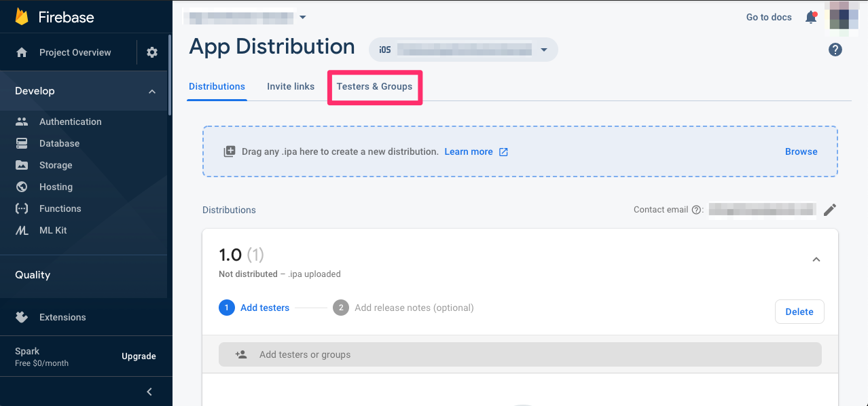Click the Firebase flame logo
The height and width of the screenshot is (406, 868).
[22, 17]
